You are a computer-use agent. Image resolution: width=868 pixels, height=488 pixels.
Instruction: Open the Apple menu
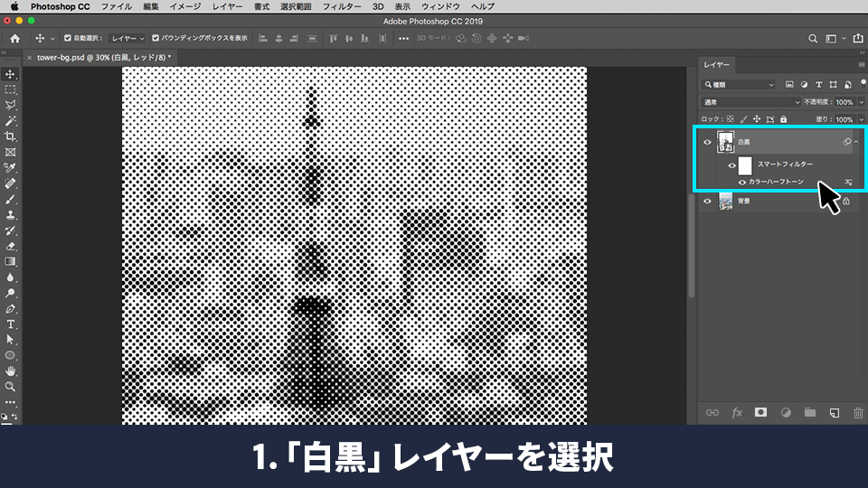click(x=14, y=6)
